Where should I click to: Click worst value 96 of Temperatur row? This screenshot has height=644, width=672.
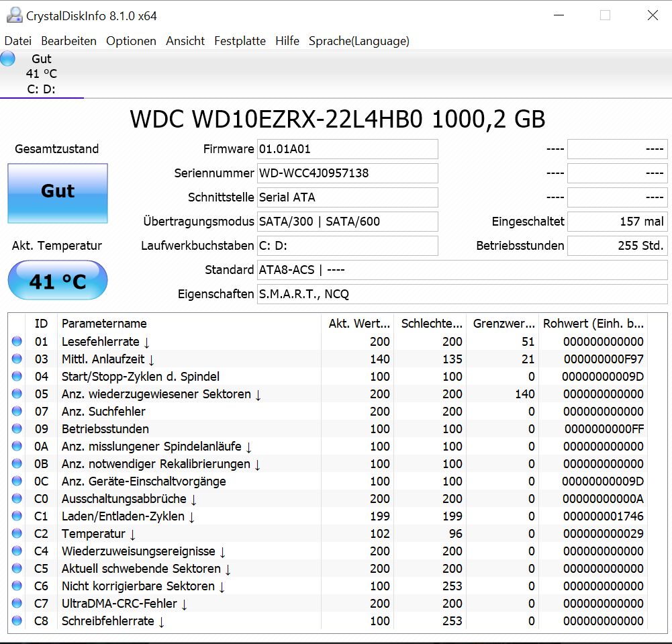(x=456, y=534)
